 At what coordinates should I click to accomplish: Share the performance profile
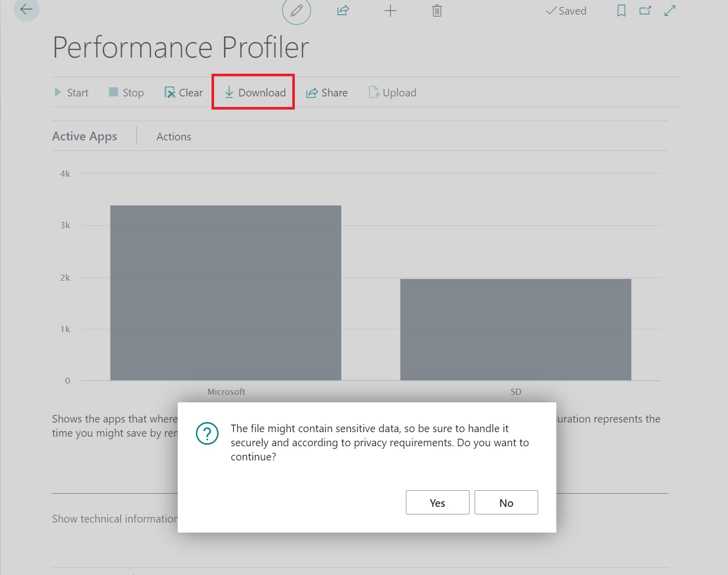pos(327,92)
